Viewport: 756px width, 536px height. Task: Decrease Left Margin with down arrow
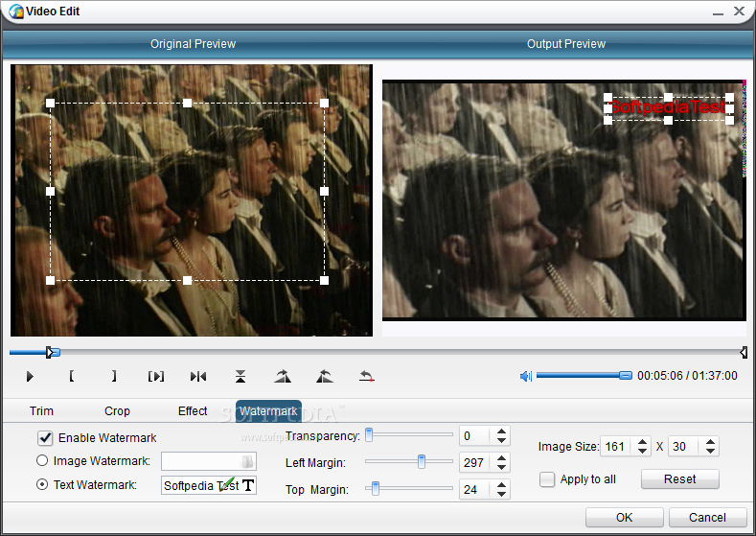(x=501, y=467)
